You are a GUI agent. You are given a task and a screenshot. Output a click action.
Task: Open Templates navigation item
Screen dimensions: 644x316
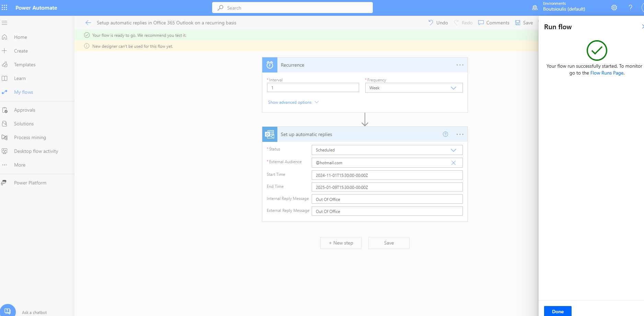tap(25, 65)
